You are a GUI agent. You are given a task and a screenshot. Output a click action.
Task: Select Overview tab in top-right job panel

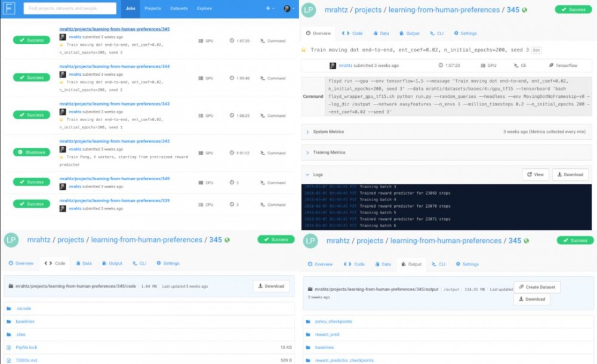click(x=319, y=33)
